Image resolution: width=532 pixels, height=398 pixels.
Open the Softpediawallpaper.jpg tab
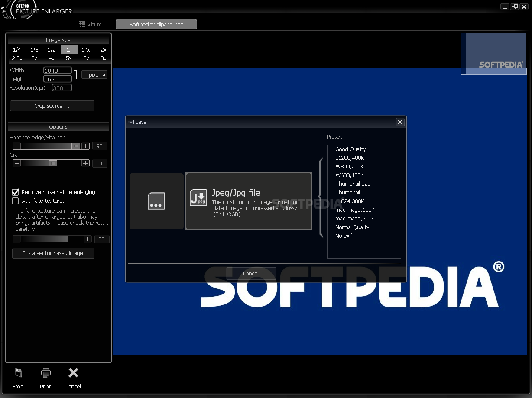(x=156, y=24)
